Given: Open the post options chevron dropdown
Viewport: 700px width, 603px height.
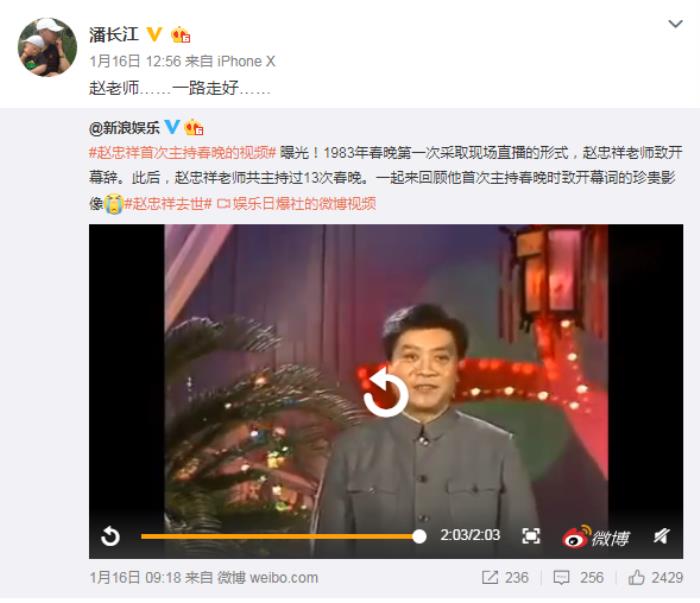Looking at the screenshot, I should click(x=675, y=24).
